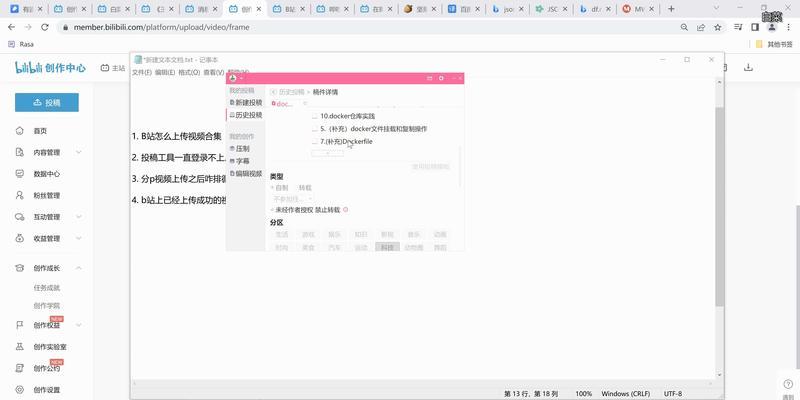The image size is (800, 400).
Task: Select the 自制 type radio
Action: click(279, 188)
